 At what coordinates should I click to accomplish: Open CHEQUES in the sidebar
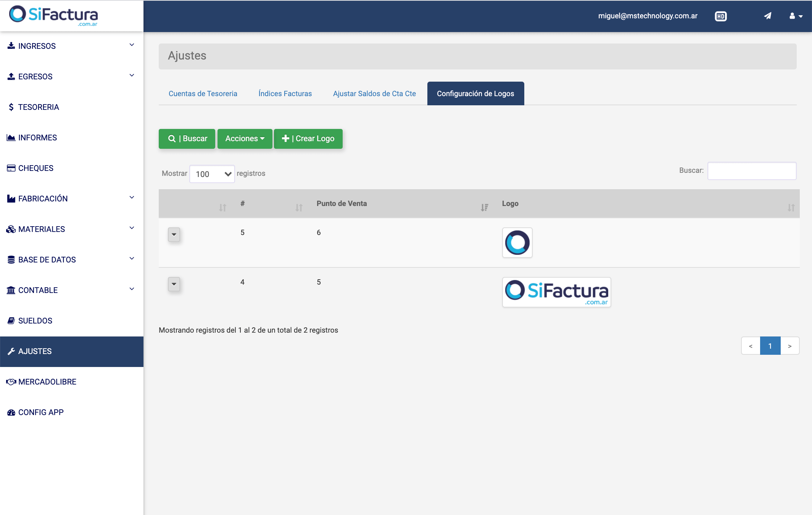point(72,168)
